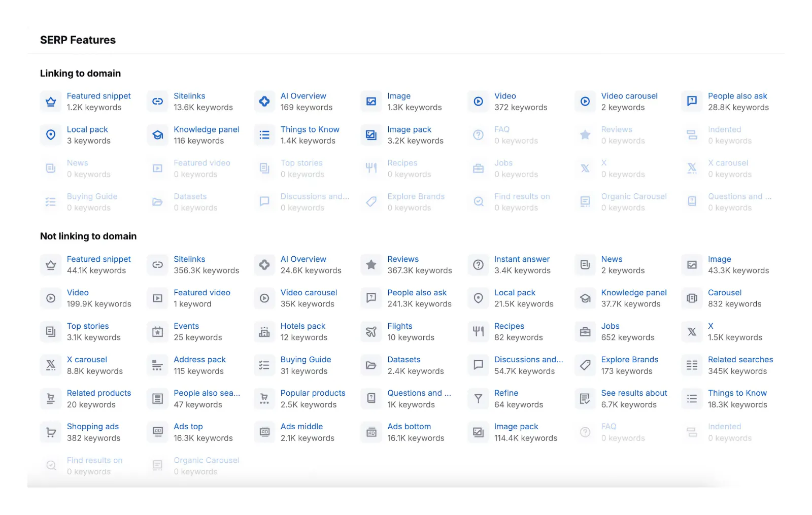This screenshot has height=515, width=812.
Task: Open the Popular products link
Action: click(x=313, y=393)
